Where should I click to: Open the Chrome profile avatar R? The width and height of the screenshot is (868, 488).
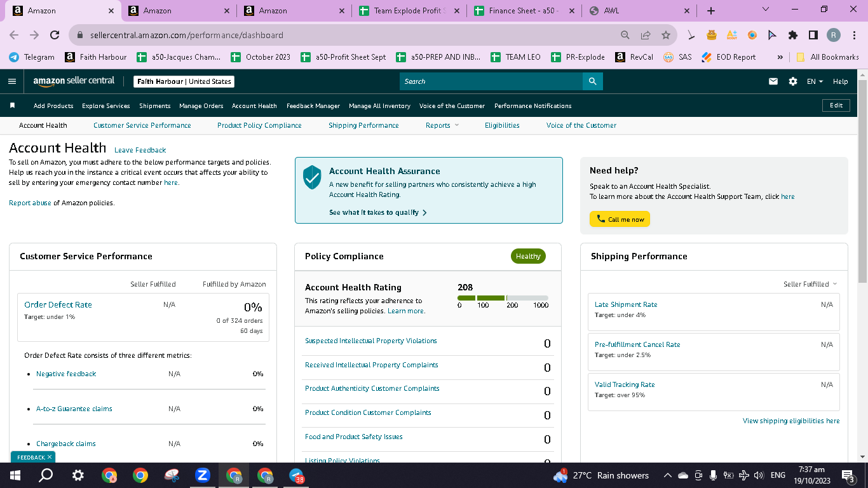coord(834,35)
